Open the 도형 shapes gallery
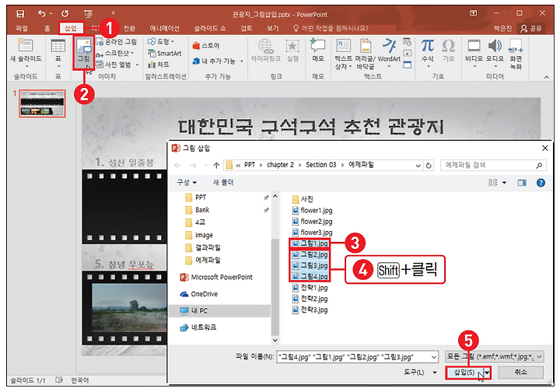The height and width of the screenshot is (392, 560). click(x=160, y=42)
